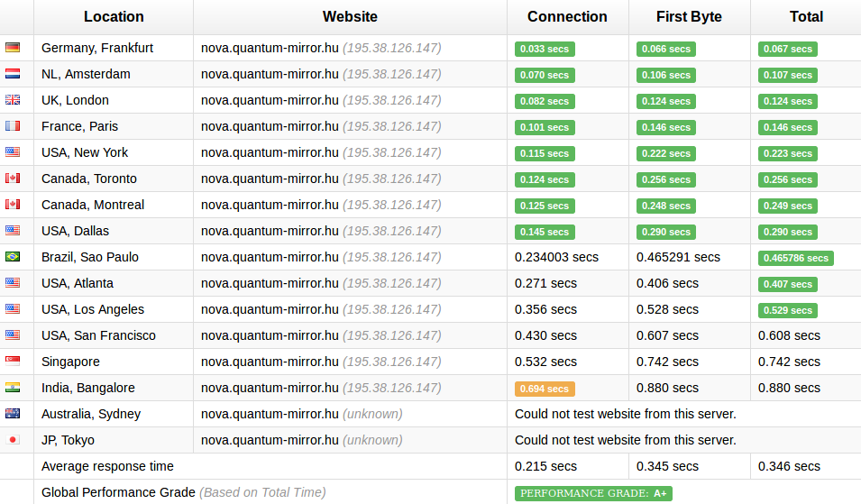Select the Total column header

click(806, 17)
